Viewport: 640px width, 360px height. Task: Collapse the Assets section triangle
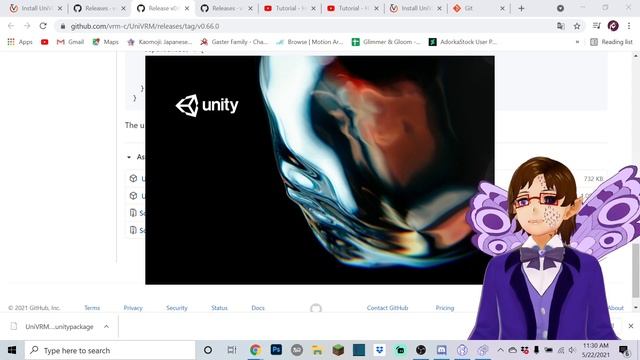coord(129,157)
